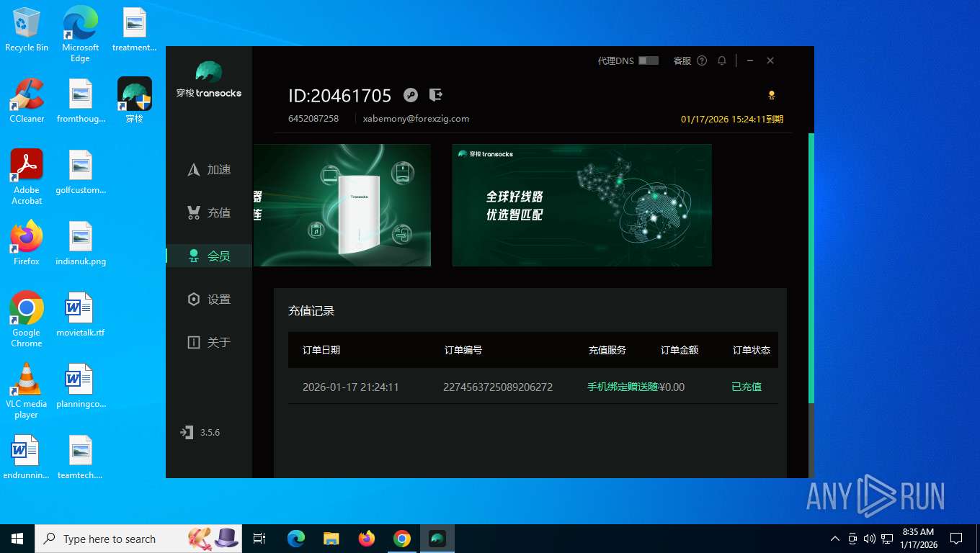Image resolution: width=980 pixels, height=553 pixels.
Task: Open Task View on the taskbar
Action: [x=259, y=539]
